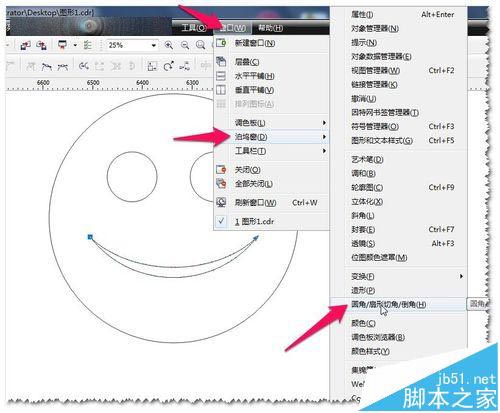This screenshot has height=413, width=500.
Task: Click the Align Nodes icon
Action: 184,66
